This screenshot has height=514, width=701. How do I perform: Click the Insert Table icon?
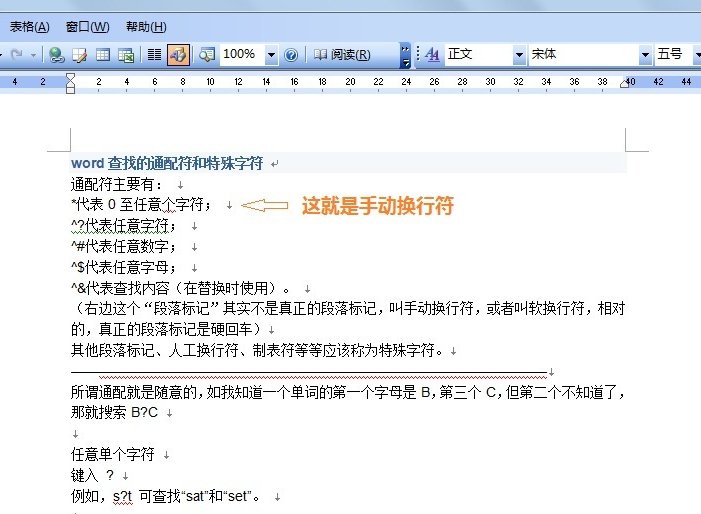pos(103,55)
